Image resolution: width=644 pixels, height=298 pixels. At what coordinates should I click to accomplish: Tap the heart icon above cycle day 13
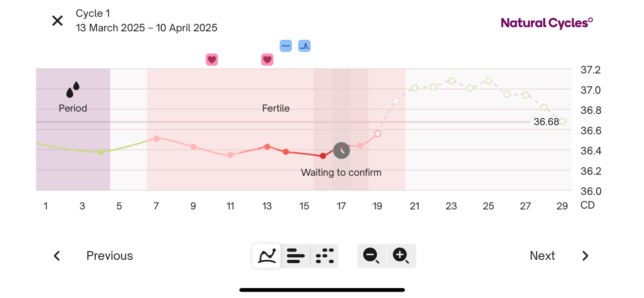click(x=267, y=60)
